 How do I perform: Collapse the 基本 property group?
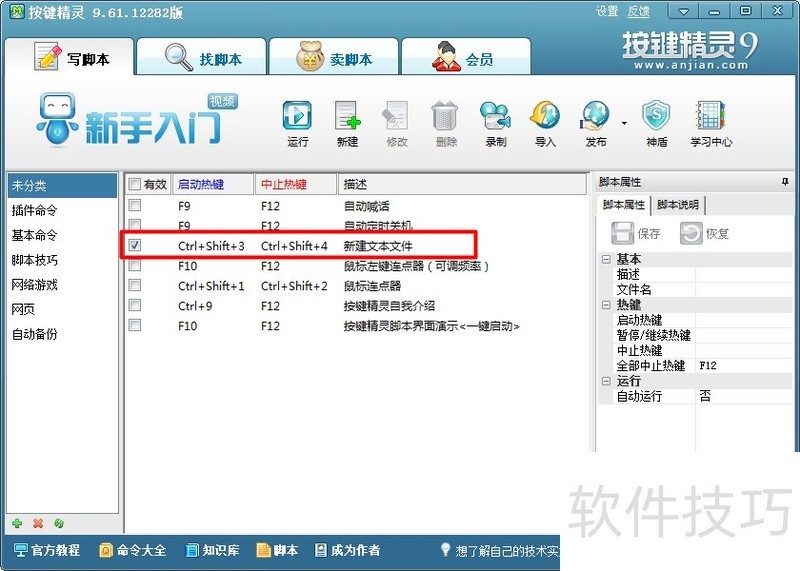pyautogui.click(x=606, y=259)
